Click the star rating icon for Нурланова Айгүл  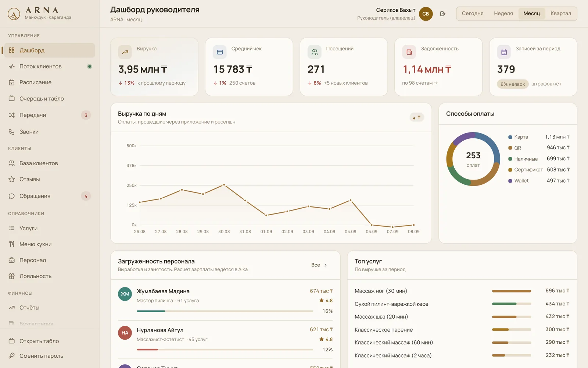(x=322, y=339)
